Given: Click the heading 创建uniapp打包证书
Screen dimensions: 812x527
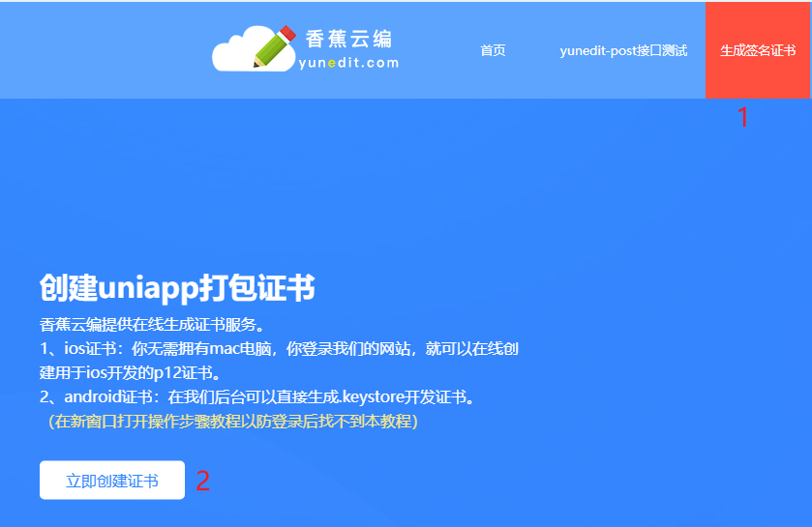Looking at the screenshot, I should pos(177,287).
